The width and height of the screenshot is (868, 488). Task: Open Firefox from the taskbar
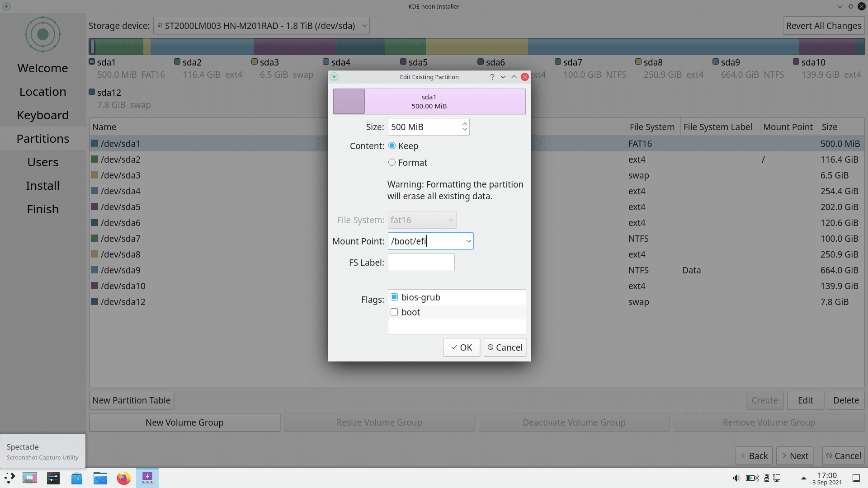click(x=123, y=478)
